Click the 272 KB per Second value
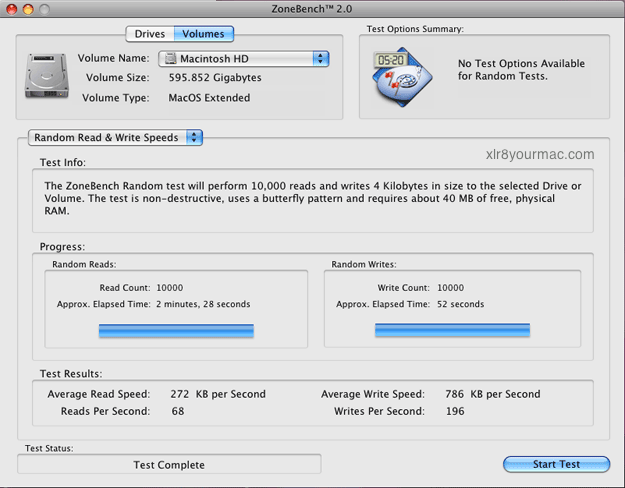The image size is (625, 488). point(218,394)
